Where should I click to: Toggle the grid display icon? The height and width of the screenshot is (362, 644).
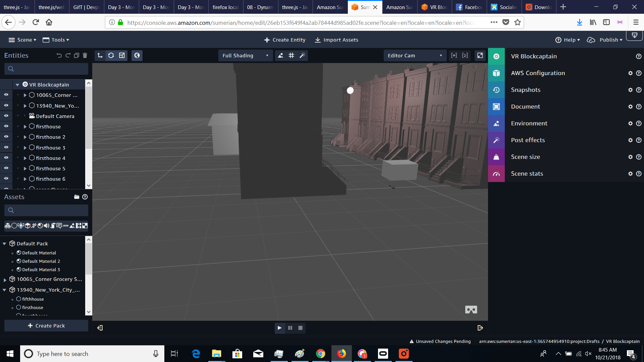291,56
